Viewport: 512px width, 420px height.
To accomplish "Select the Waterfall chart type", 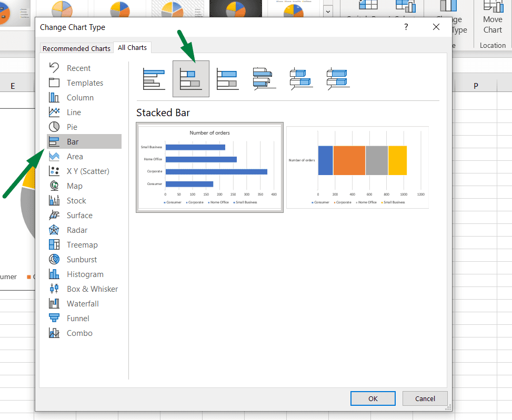I will [83, 303].
